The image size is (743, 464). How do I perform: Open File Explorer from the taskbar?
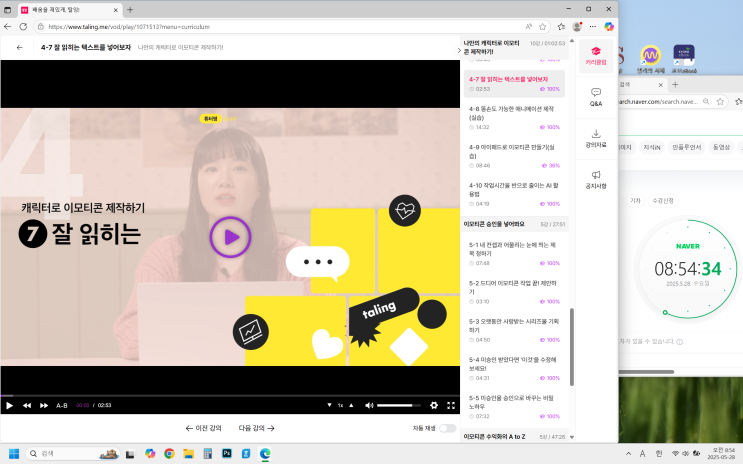coord(188,454)
